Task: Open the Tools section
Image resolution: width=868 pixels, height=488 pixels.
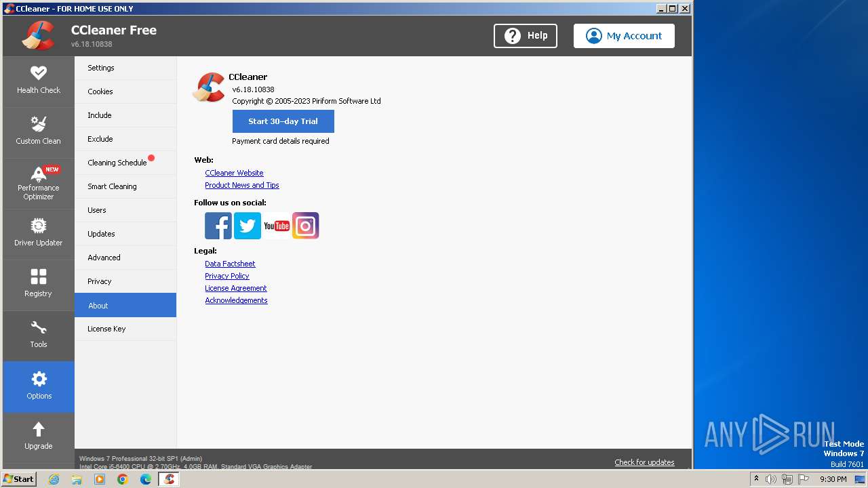Action: (39, 335)
